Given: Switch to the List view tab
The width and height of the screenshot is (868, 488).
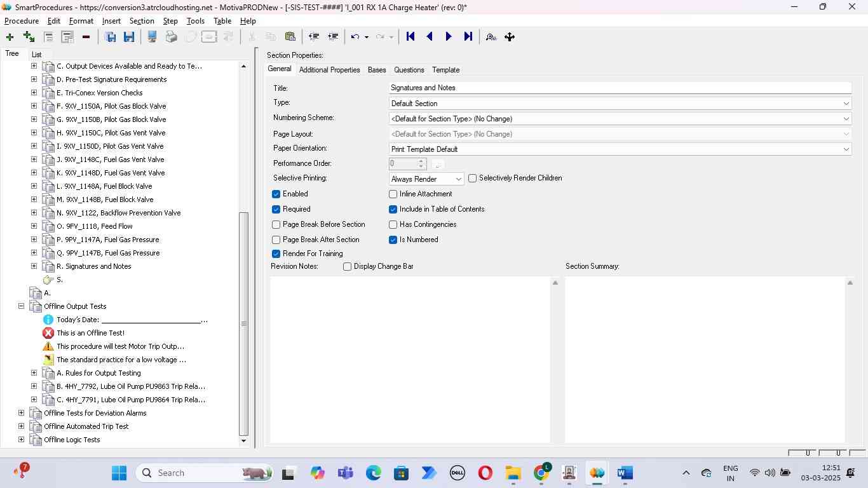Looking at the screenshot, I should [x=36, y=55].
